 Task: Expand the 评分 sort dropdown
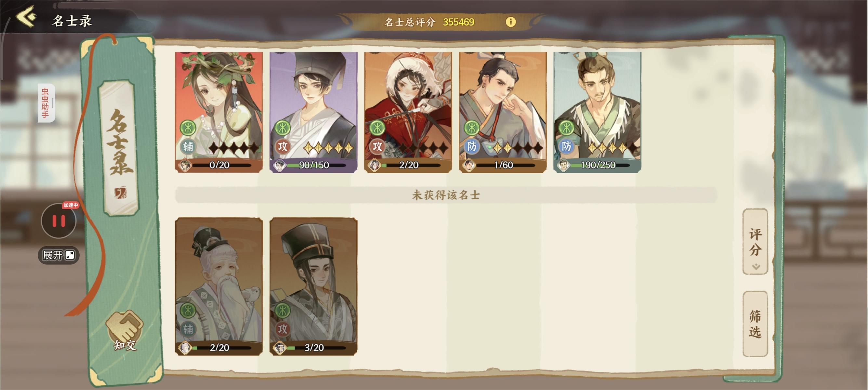pos(755,241)
